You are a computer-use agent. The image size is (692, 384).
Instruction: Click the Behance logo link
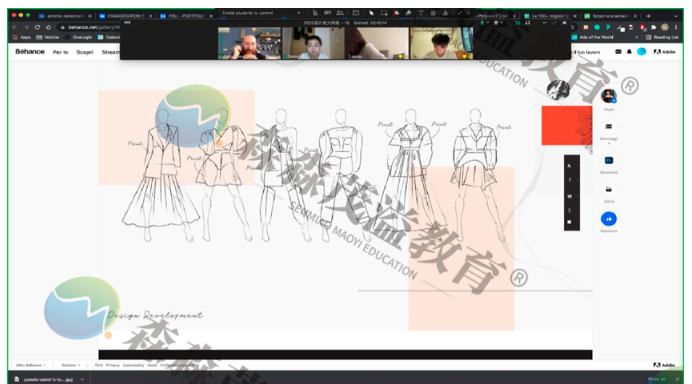30,52
